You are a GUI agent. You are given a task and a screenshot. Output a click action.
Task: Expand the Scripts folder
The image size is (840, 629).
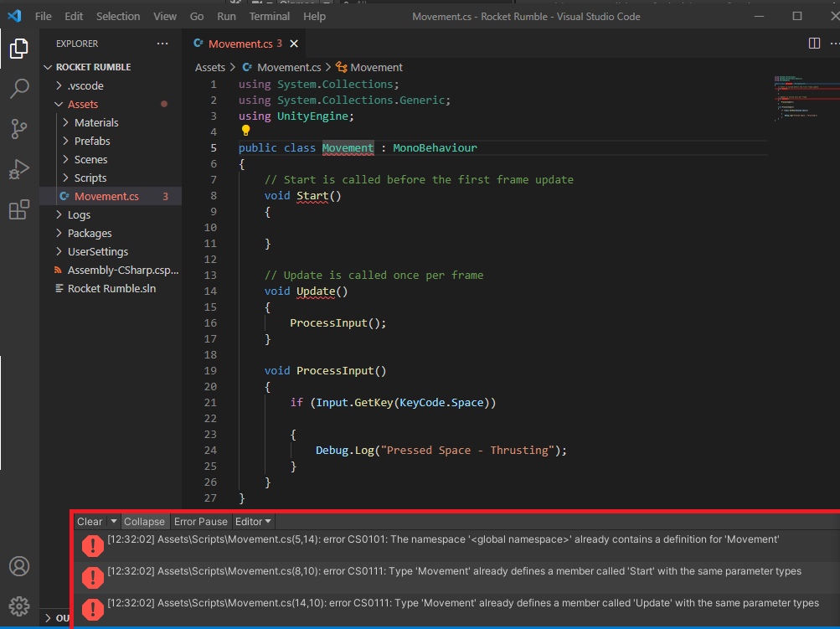[x=91, y=178]
